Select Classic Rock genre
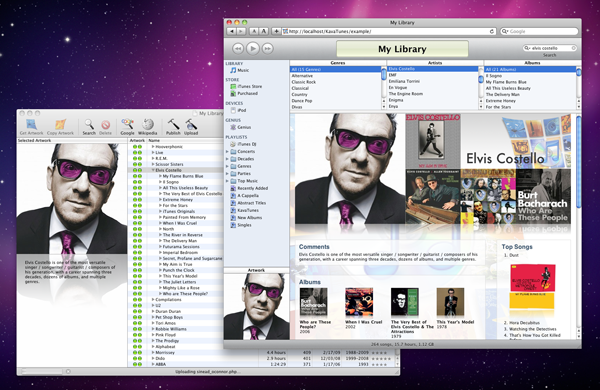This screenshot has height=390, width=600. tap(335, 82)
